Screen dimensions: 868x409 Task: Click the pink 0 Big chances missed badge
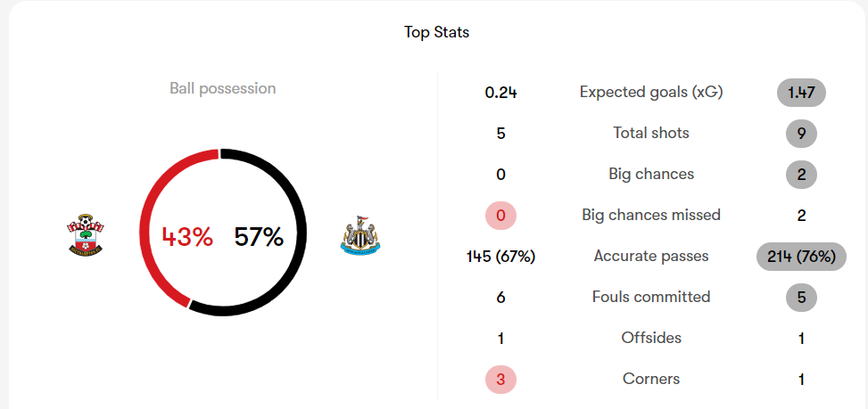(500, 216)
